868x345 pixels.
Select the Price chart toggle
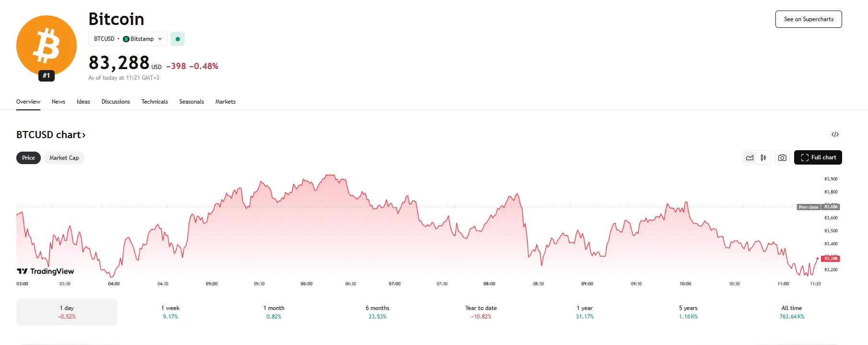(x=28, y=158)
